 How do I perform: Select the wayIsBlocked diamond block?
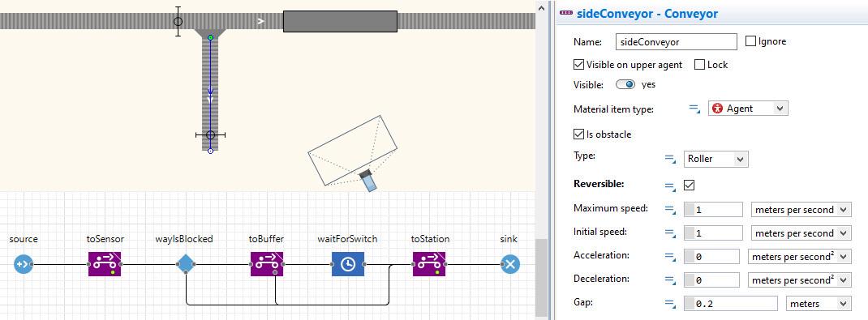click(x=186, y=264)
